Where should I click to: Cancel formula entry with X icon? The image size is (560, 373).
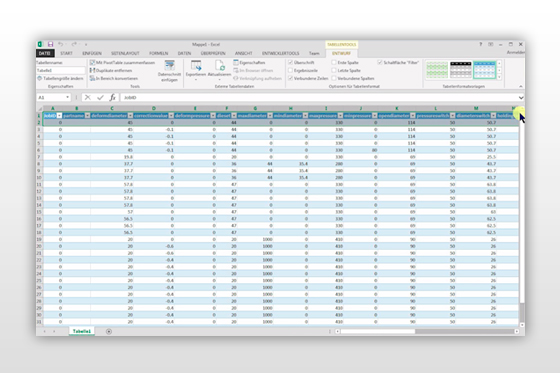click(88, 97)
